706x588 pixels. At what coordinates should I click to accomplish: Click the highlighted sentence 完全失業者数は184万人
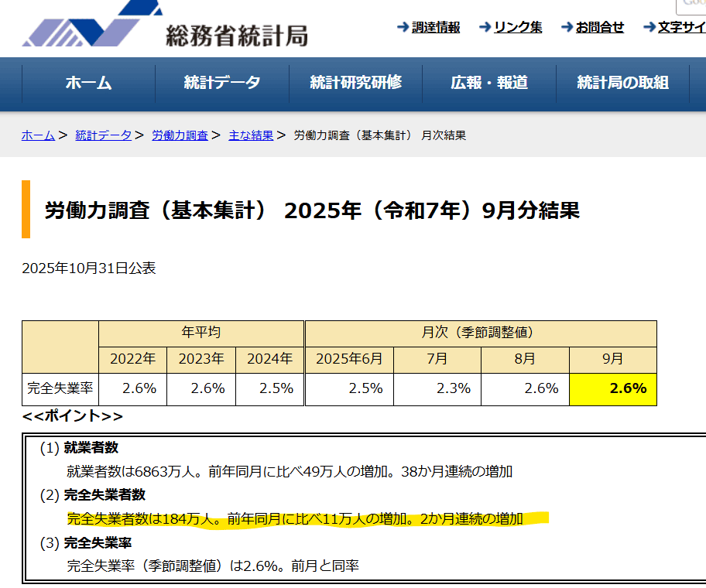(x=144, y=519)
